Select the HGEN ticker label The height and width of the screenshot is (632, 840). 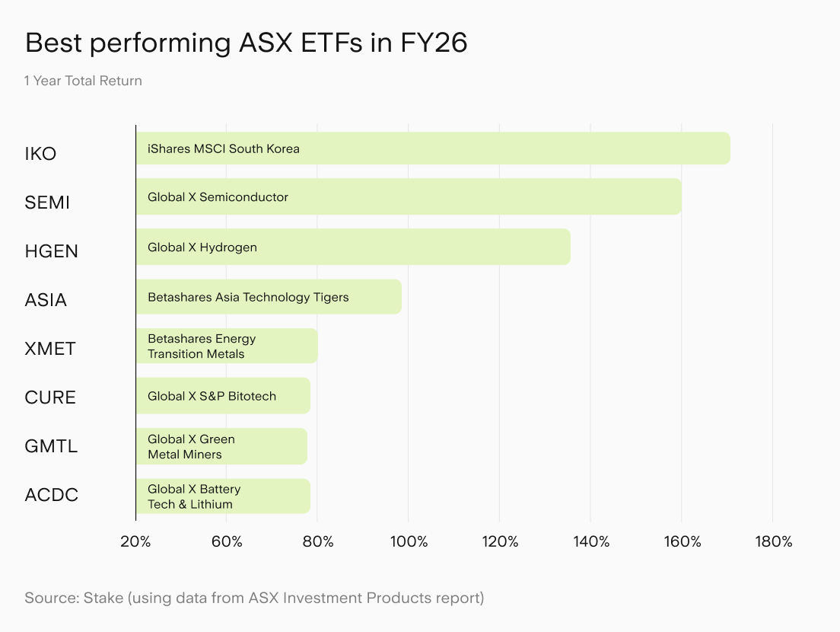pyautogui.click(x=52, y=251)
